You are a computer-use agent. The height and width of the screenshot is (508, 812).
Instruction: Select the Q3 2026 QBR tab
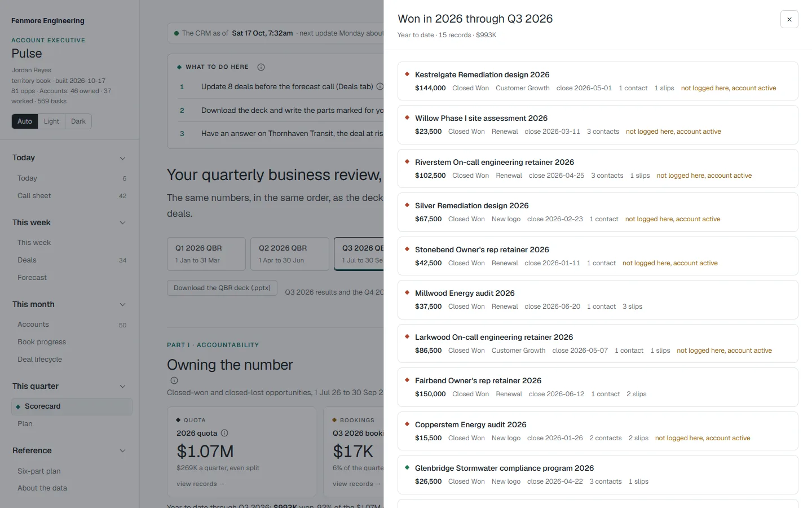click(359, 254)
